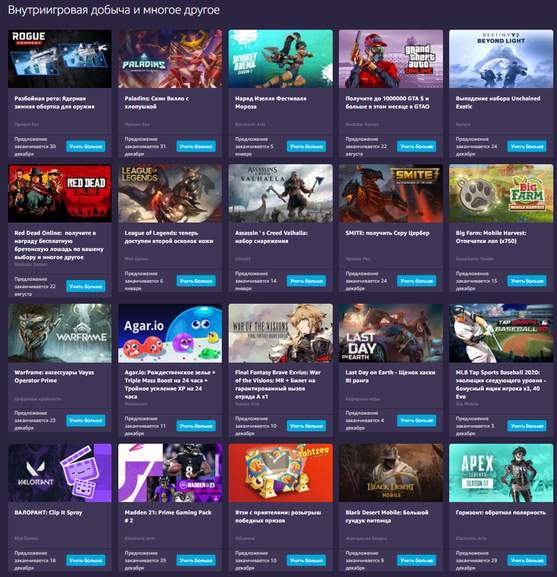Click the learn more button under Agar.io
This screenshot has width=557, height=577.
196,426
